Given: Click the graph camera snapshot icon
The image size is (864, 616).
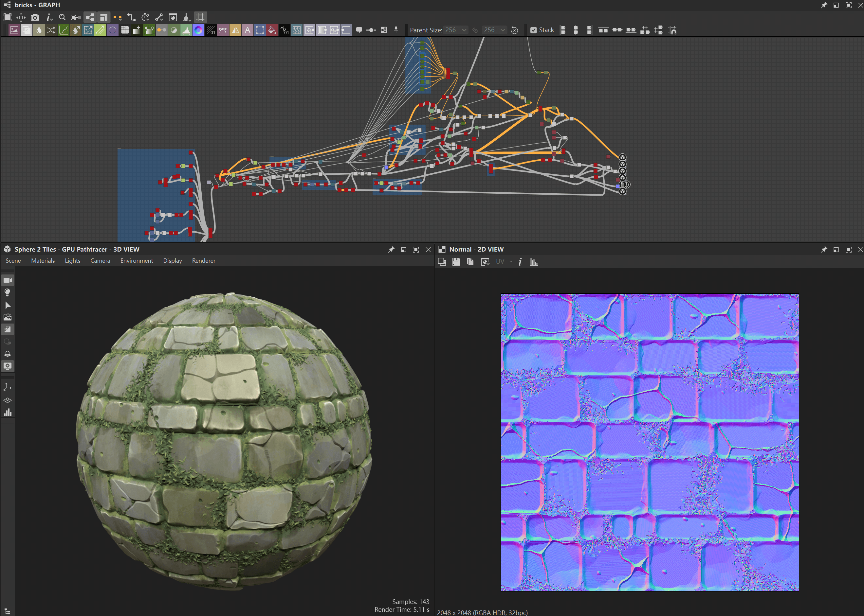Looking at the screenshot, I should tap(35, 17).
